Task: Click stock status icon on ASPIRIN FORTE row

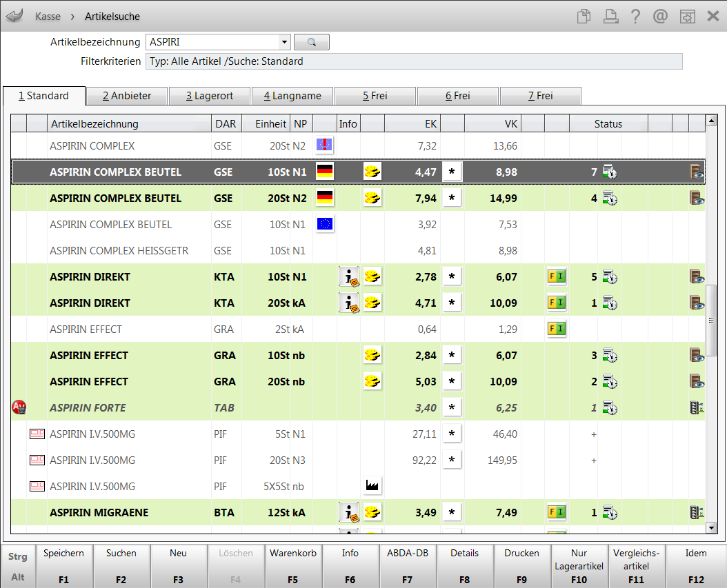Action: coord(610,408)
